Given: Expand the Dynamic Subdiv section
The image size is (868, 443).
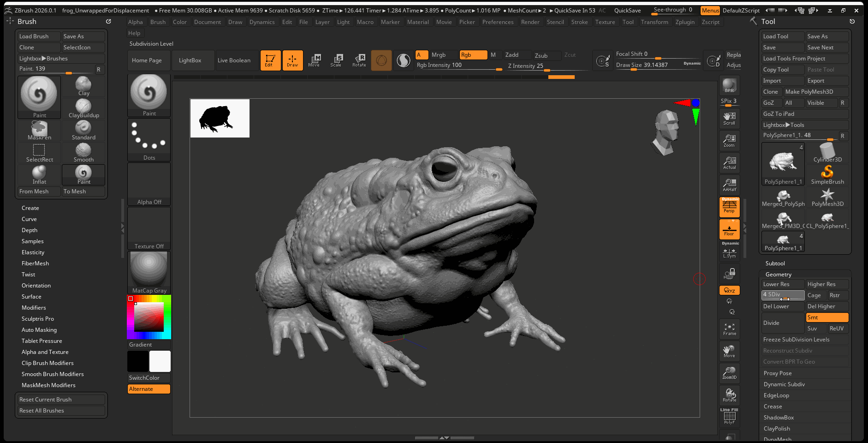Looking at the screenshot, I should click(x=784, y=384).
